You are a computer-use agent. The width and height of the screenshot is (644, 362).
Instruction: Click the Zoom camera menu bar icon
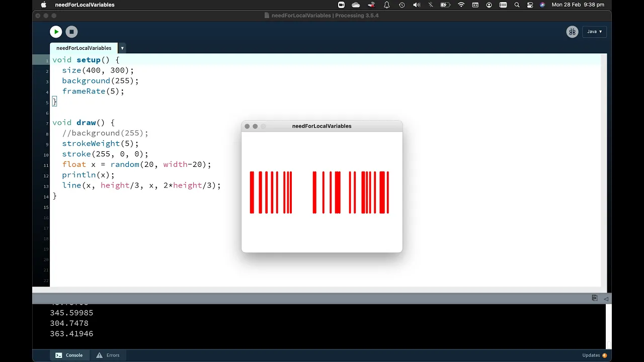341,5
